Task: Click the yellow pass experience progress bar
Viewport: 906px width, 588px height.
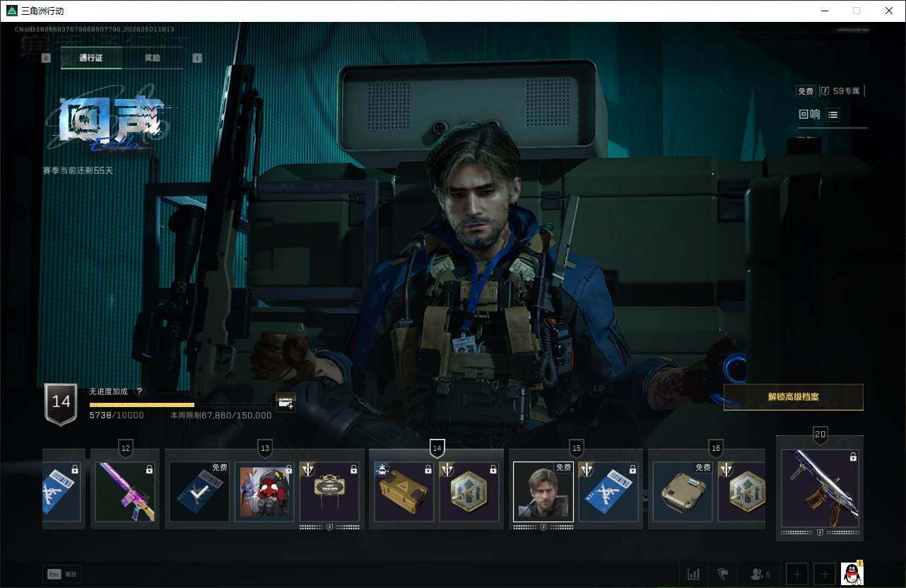Action: (181, 405)
